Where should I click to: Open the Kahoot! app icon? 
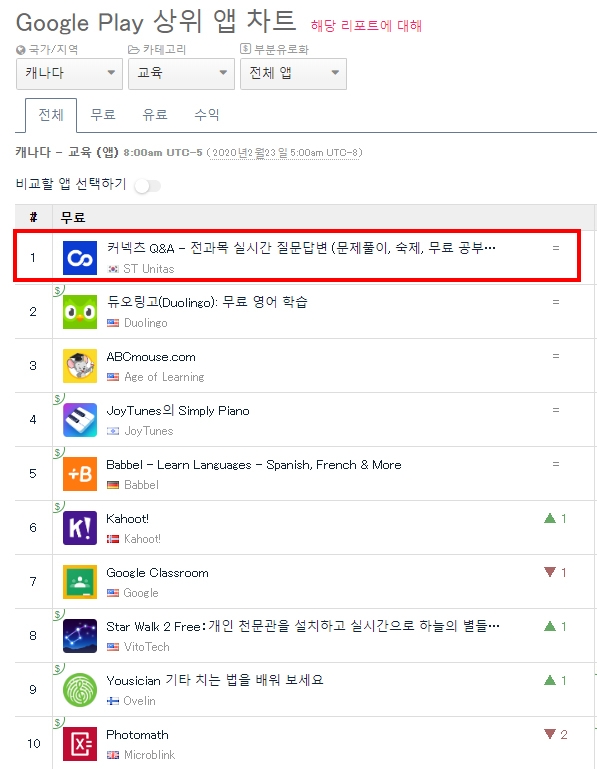click(80, 528)
